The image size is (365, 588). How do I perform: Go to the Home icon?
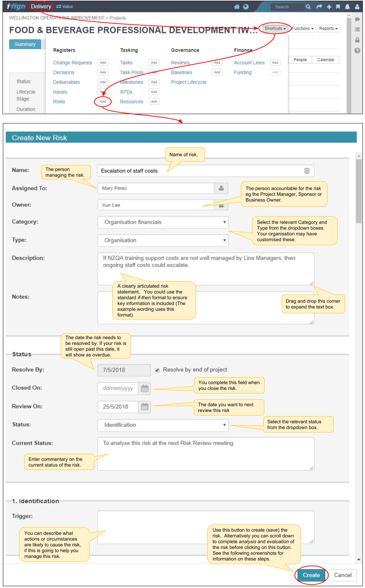[237, 7]
